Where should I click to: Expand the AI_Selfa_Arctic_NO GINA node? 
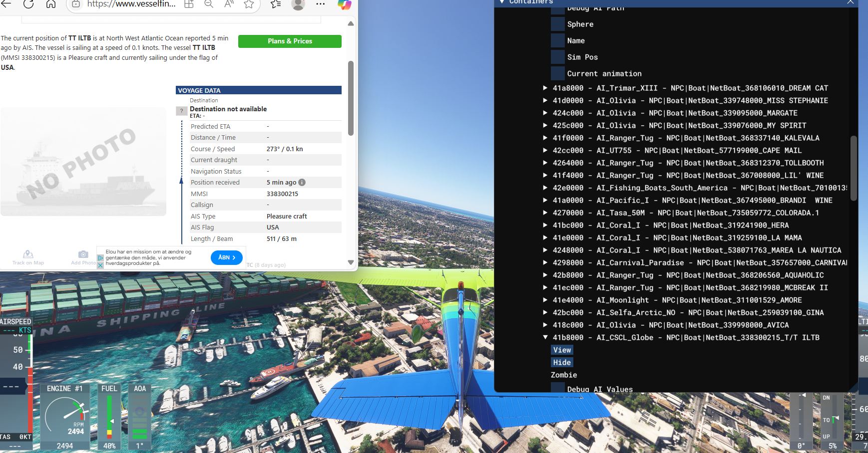(x=545, y=312)
